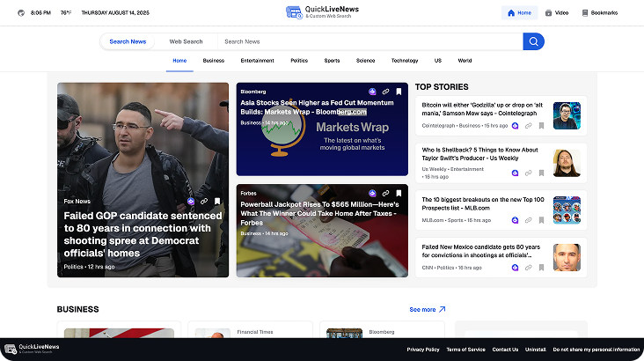Copy link of Bloomberg Asia Stocks story
This screenshot has width=644, height=361.
(x=385, y=92)
